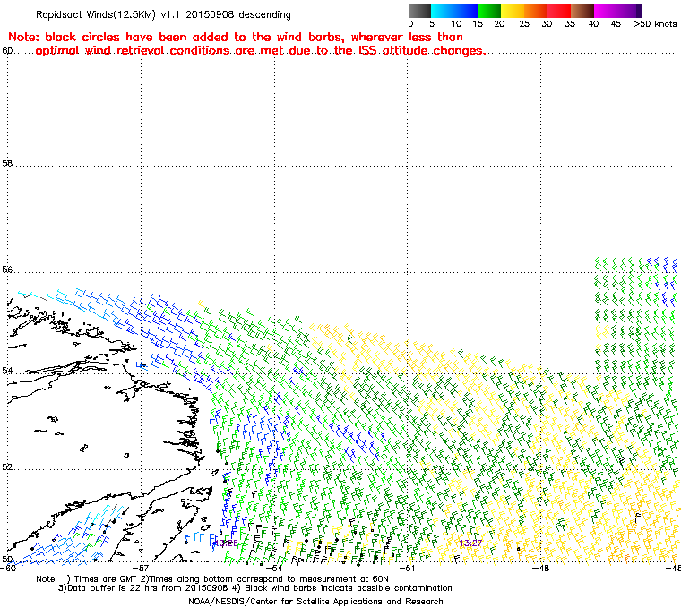
Task: Click the gray 0-5 knots color segment
Action: pos(419,11)
